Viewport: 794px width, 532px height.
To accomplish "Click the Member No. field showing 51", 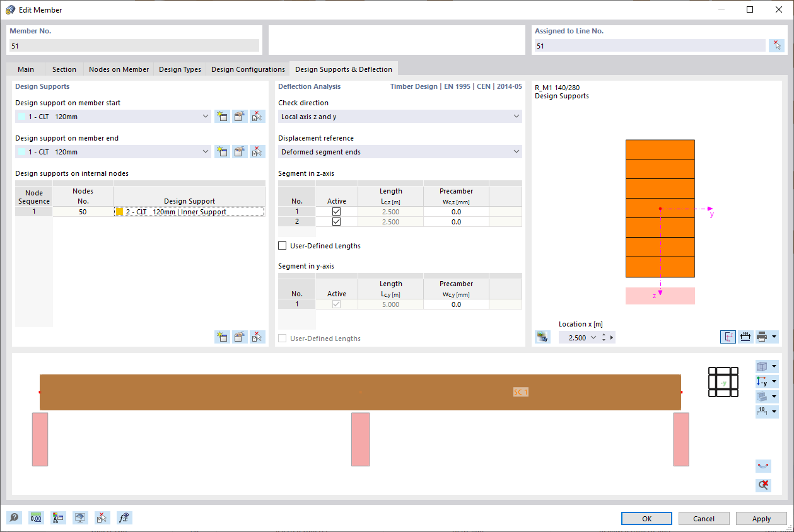I will pyautogui.click(x=134, y=45).
